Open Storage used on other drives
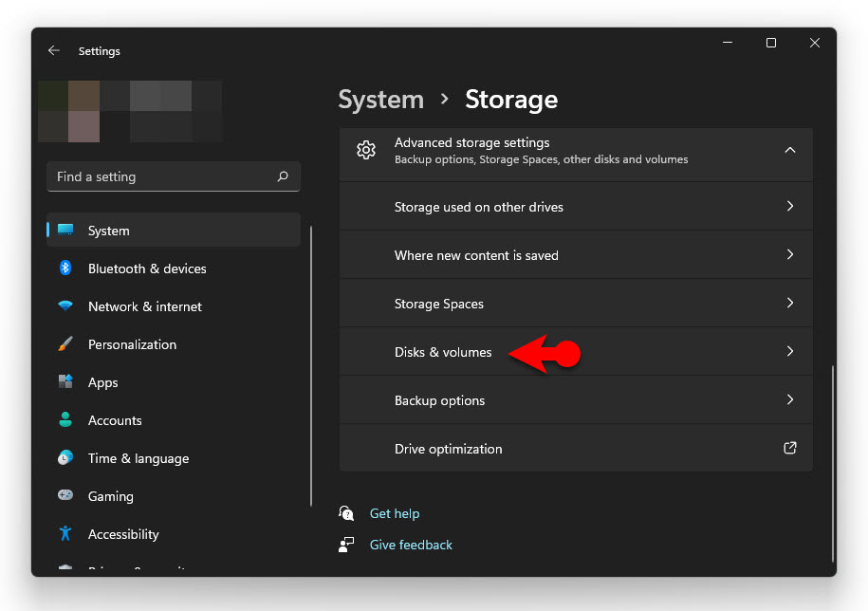The width and height of the screenshot is (868, 611). pyautogui.click(x=479, y=207)
